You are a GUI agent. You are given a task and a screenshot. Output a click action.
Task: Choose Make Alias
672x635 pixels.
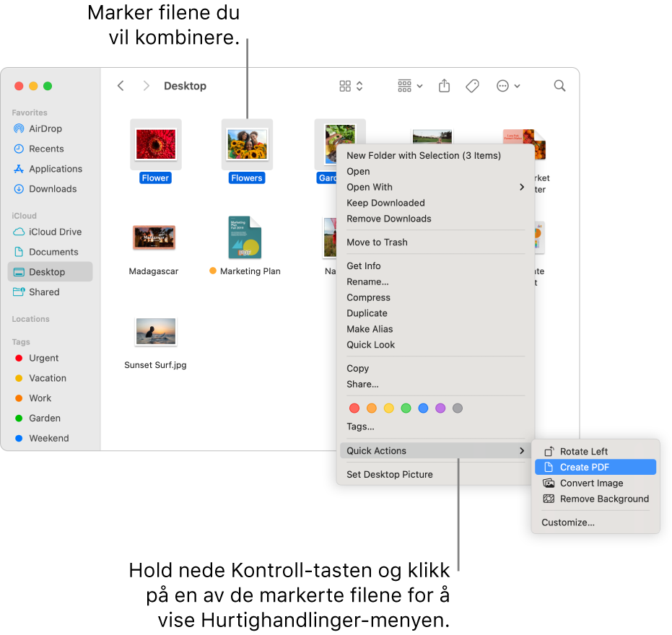pos(435,329)
